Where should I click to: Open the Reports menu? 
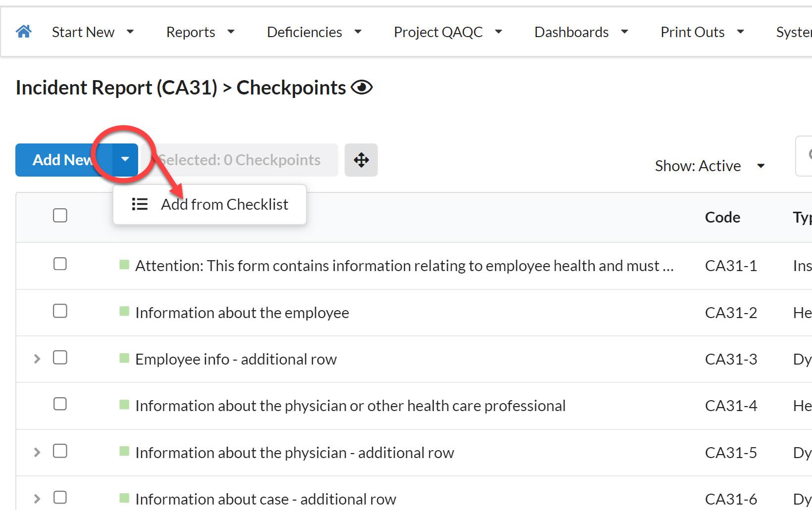point(200,32)
